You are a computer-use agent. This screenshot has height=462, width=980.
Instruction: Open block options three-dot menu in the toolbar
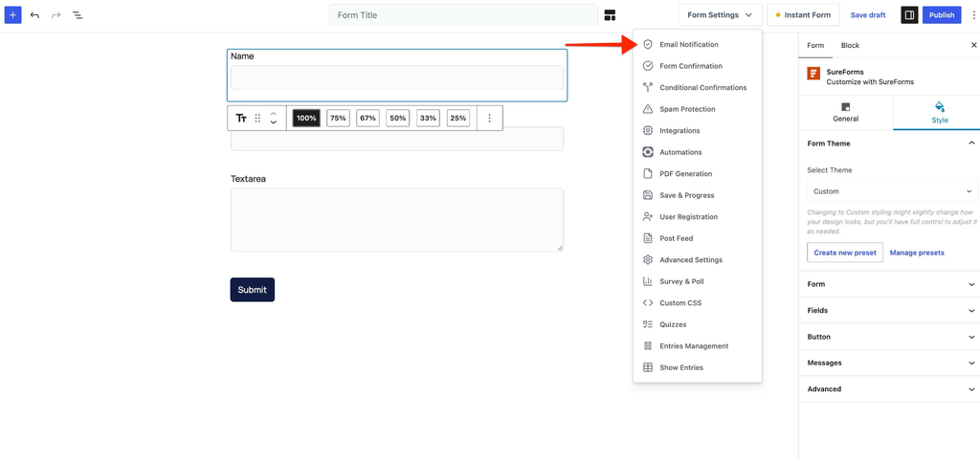tap(489, 118)
